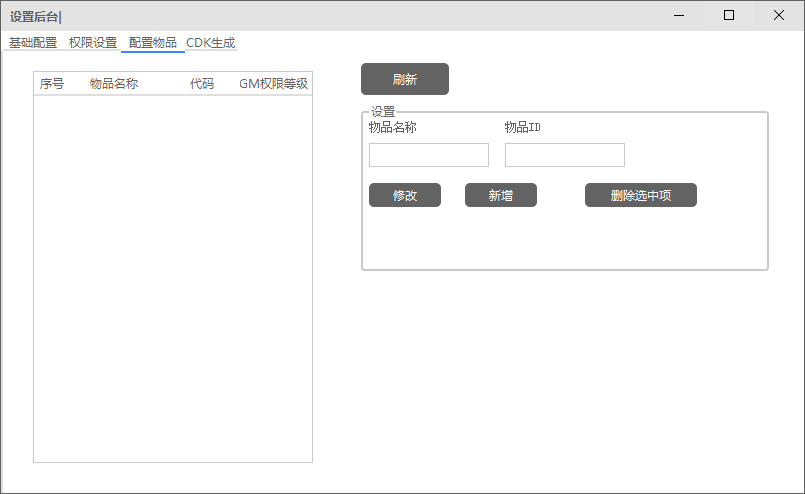This screenshot has height=494, width=805.
Task: Select the 代码 column header
Action: point(202,84)
